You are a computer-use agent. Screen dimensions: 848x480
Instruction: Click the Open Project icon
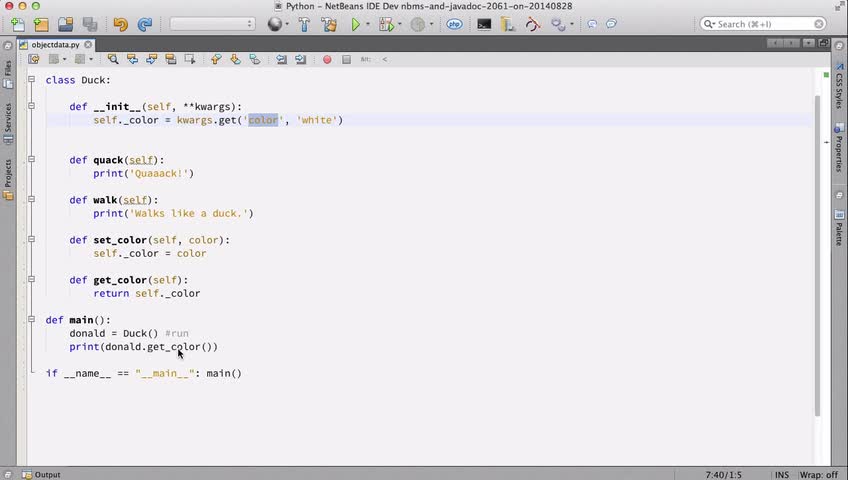[x=65, y=24]
